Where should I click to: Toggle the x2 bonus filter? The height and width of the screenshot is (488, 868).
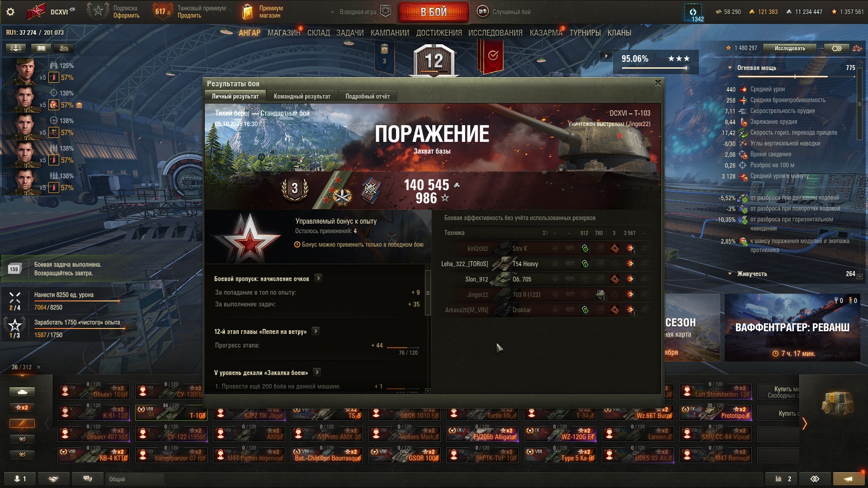point(22,408)
